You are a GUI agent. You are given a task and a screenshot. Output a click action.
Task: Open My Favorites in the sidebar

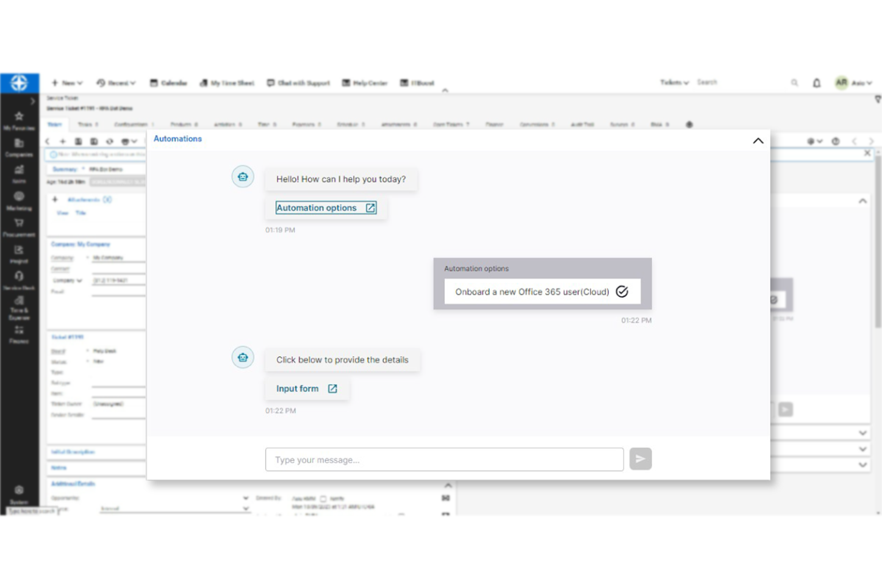coord(19,121)
